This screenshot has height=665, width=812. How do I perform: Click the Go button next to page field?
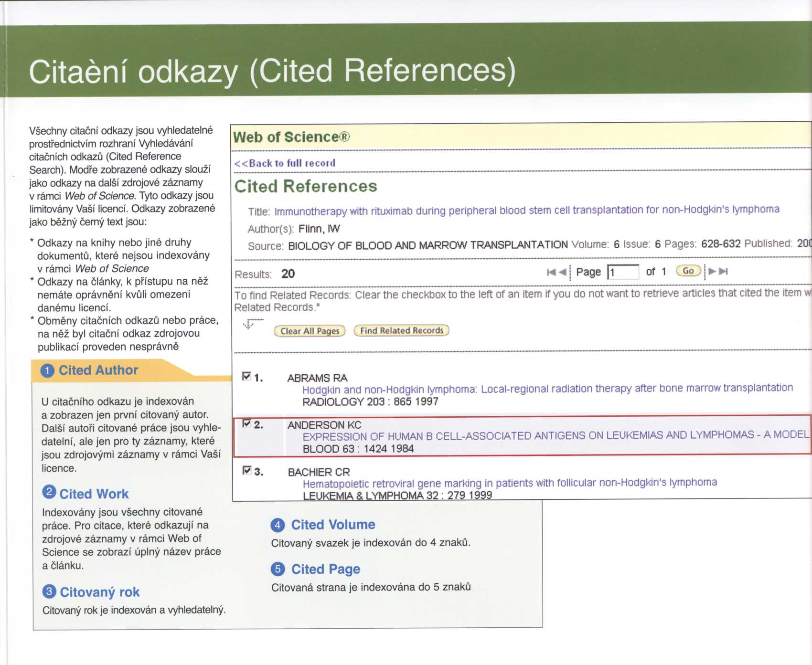click(x=688, y=271)
